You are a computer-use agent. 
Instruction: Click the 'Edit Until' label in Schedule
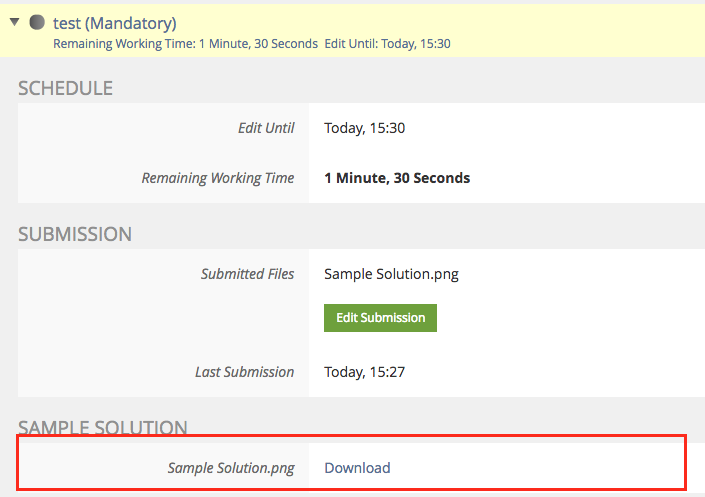[x=265, y=128]
